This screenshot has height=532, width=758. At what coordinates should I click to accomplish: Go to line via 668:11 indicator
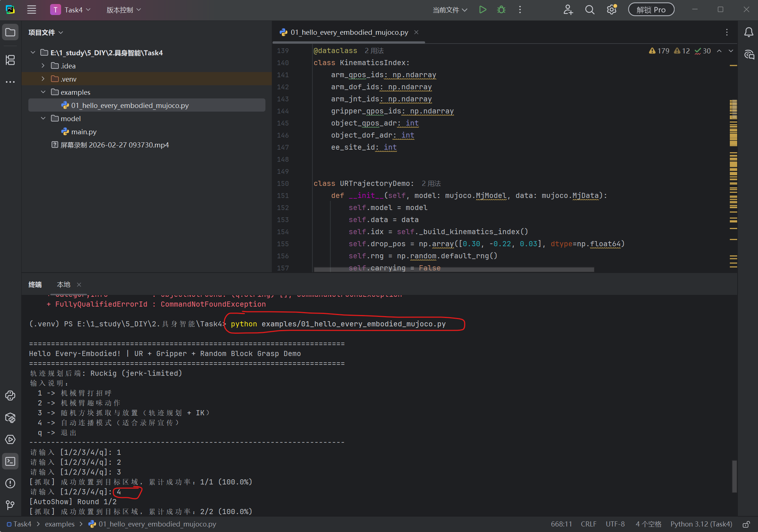(561, 524)
